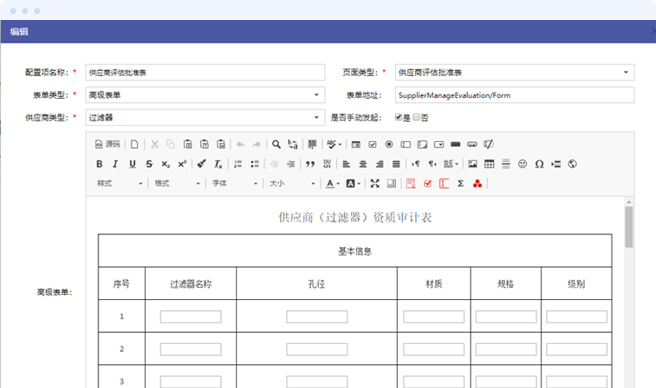Screen dimensions: 656x388
Task: Insert a text field icon
Action: [405, 144]
